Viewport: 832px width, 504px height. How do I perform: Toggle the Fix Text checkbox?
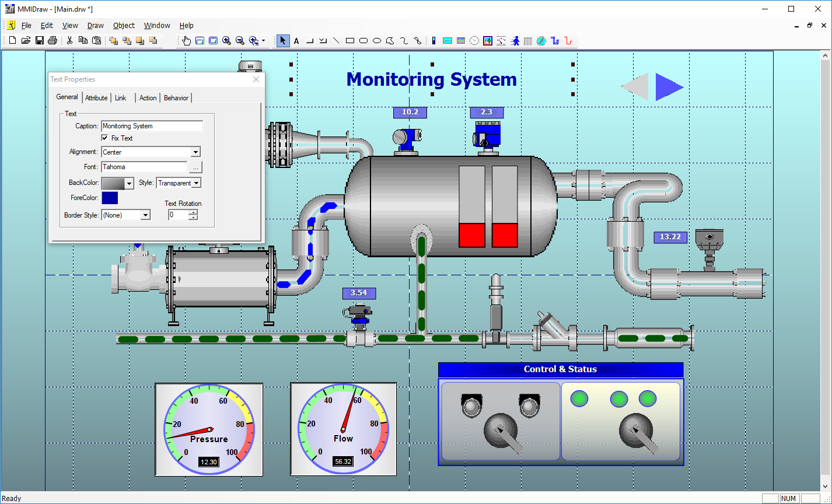pos(105,138)
